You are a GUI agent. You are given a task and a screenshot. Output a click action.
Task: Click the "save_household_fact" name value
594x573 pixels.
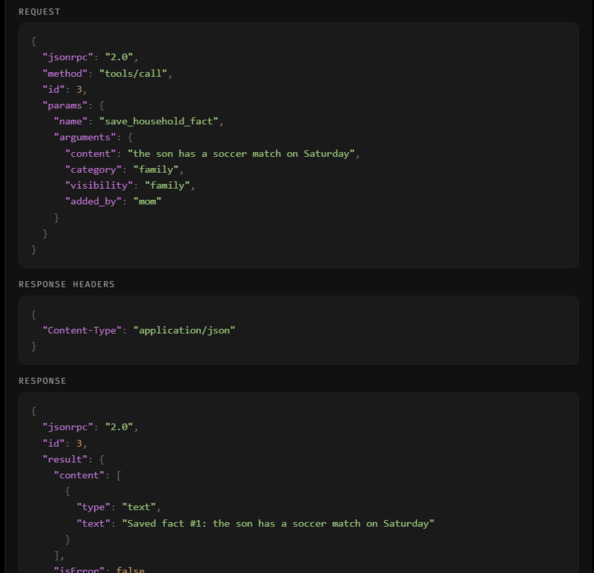point(159,121)
